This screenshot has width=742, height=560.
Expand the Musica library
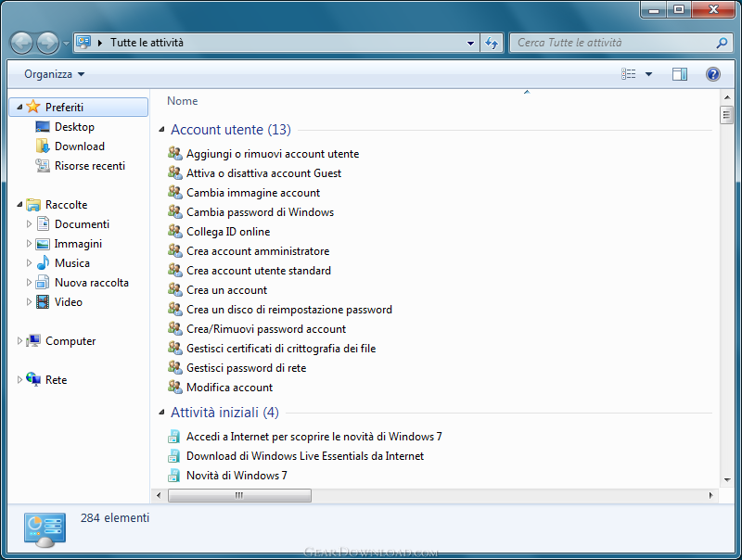(29, 263)
